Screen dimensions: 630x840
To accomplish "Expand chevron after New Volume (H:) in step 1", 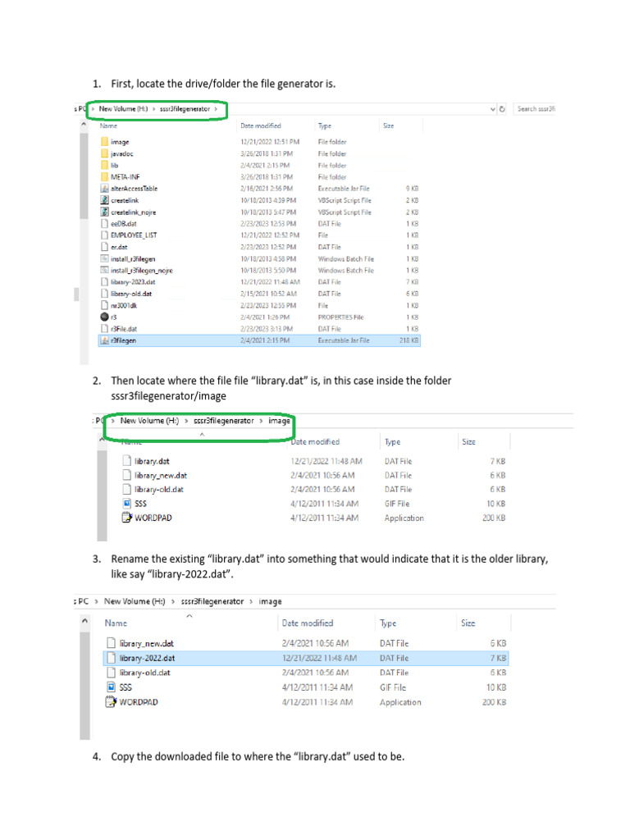I will 153,109.
